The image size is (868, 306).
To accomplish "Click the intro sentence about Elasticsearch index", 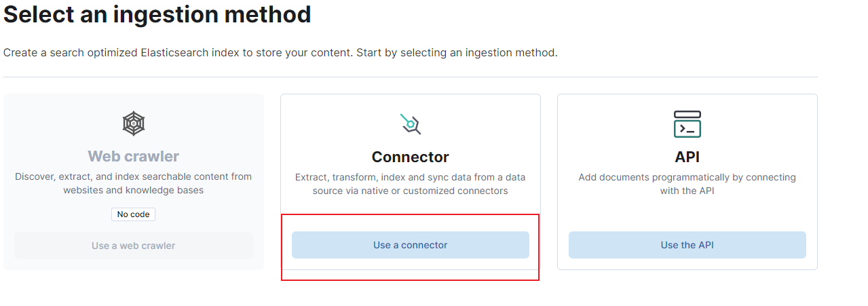I will tap(280, 52).
